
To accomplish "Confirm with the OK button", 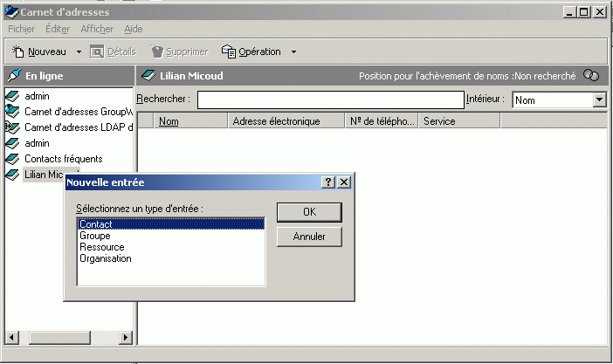I will point(309,212).
